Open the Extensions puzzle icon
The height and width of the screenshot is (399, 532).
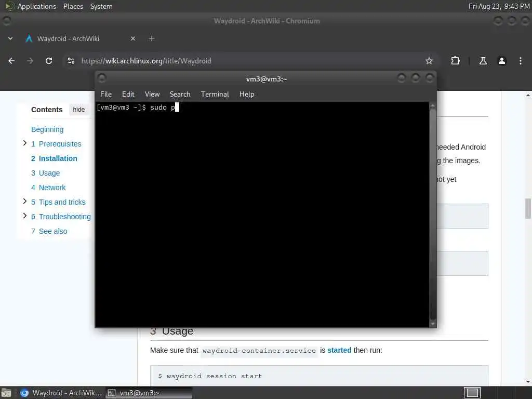(455, 61)
